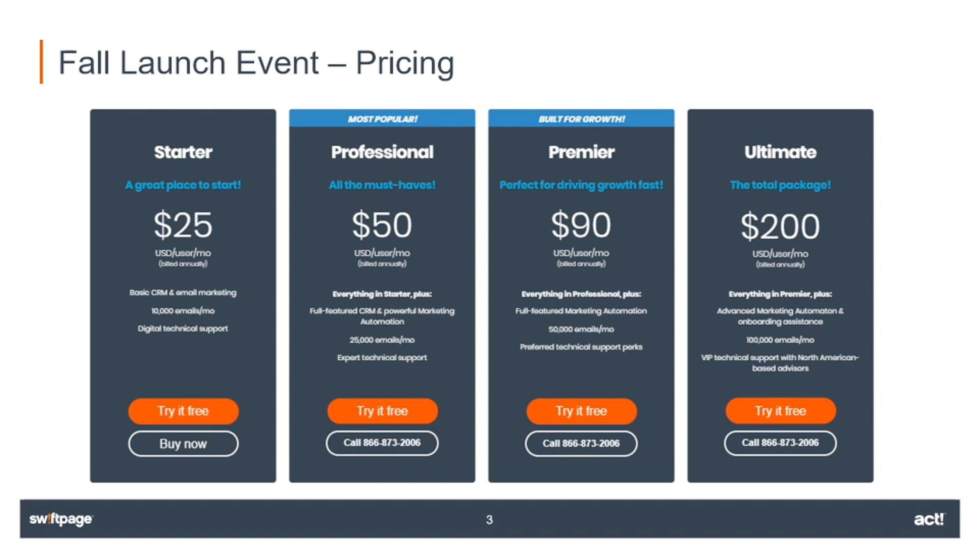Click Try it free under the Professional plan
Image resolution: width=980 pixels, height=551 pixels.
383,411
